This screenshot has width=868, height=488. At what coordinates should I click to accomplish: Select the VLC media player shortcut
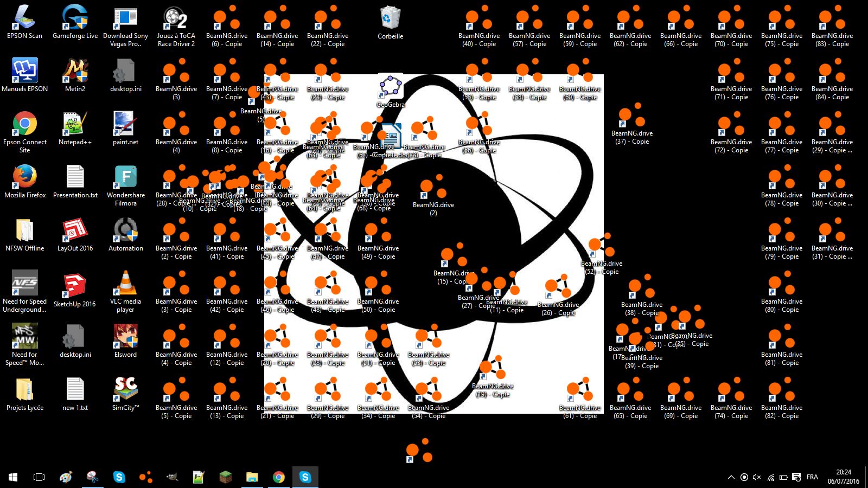pyautogui.click(x=125, y=292)
